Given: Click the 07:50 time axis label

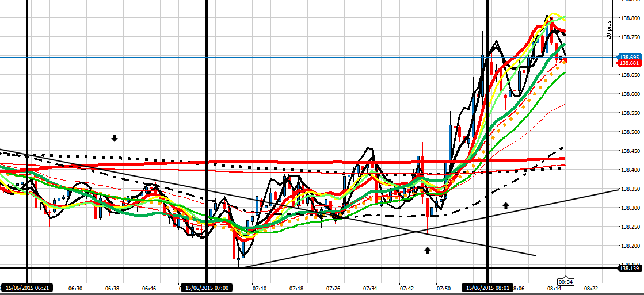Looking at the screenshot, I should tap(444, 289).
